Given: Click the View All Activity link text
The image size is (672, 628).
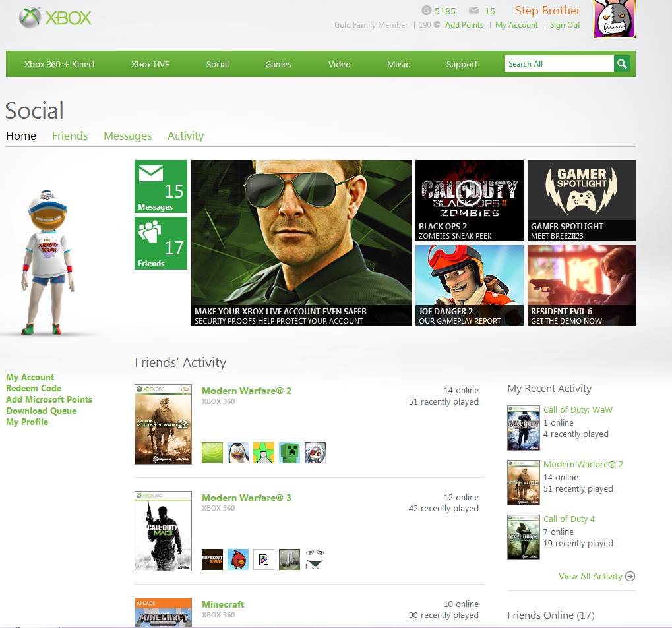Looking at the screenshot, I should tap(590, 576).
